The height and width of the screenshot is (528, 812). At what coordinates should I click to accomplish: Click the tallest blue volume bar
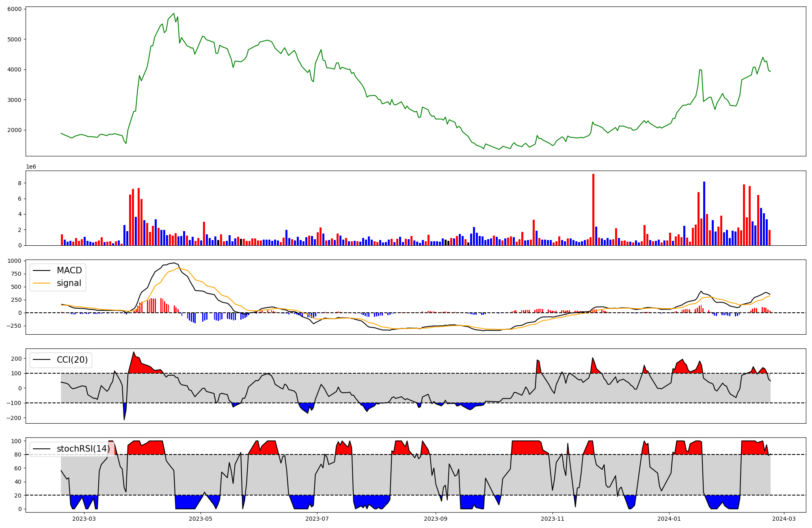tap(704, 213)
